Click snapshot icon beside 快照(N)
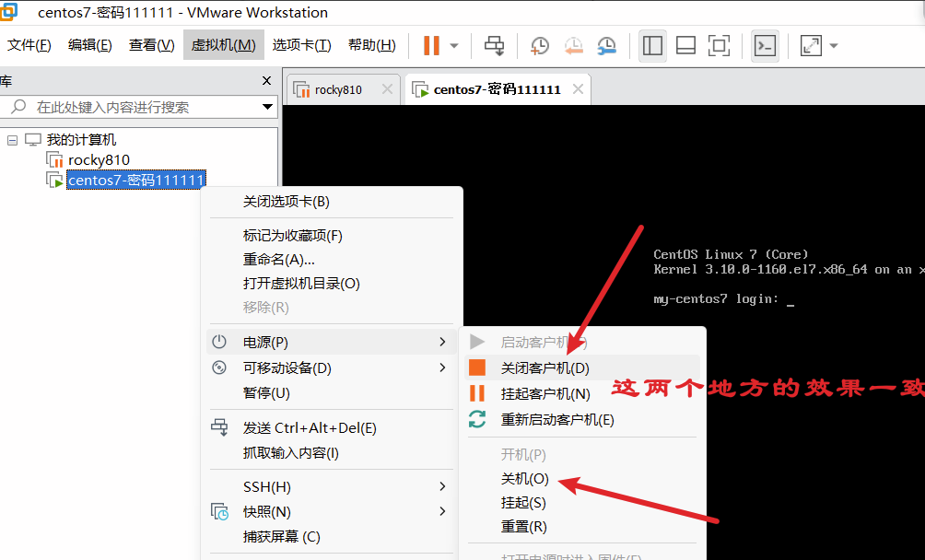 click(219, 512)
